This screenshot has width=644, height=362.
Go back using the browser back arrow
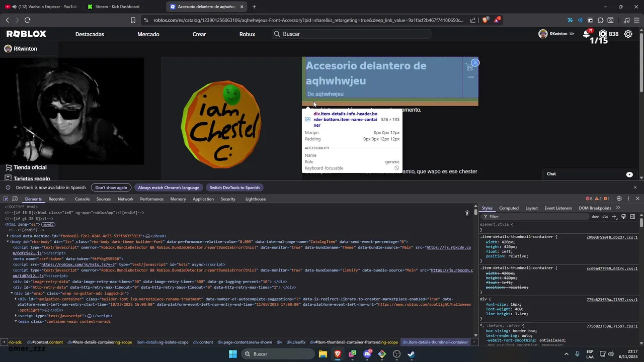[x=7, y=20]
